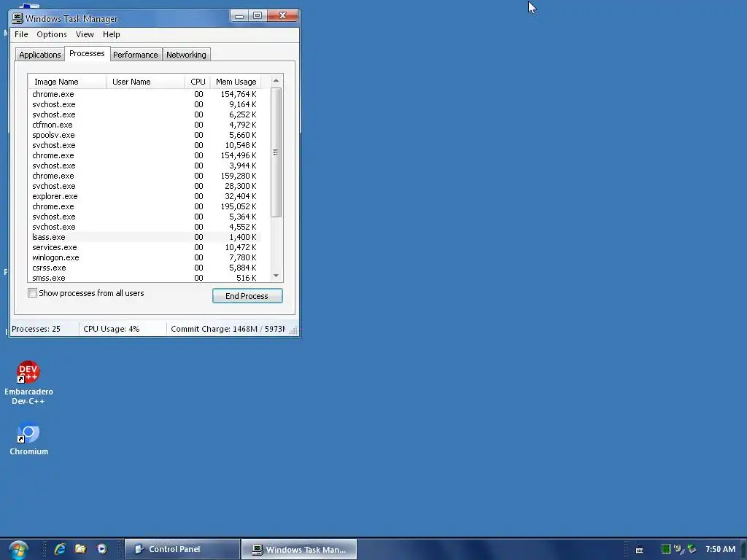Click the Task Manager resize grip
Image resolution: width=747 pixels, height=560 pixels.
[293, 330]
